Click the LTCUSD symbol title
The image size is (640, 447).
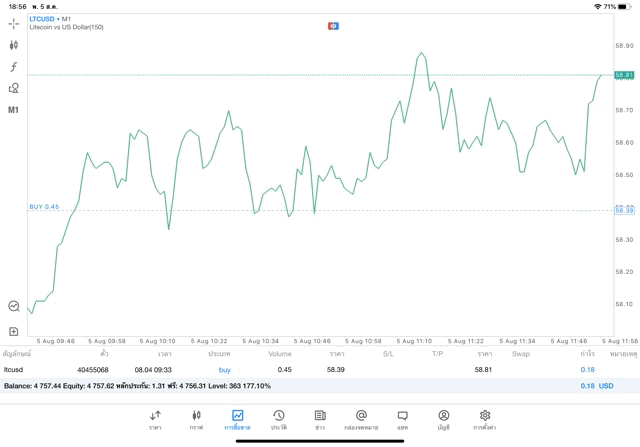click(42, 19)
